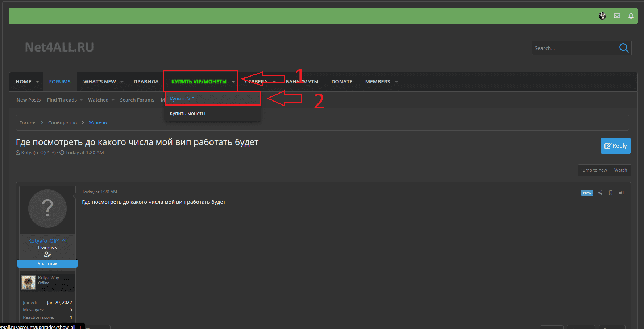Open the conversations envelope icon
The image size is (644, 329).
click(617, 16)
